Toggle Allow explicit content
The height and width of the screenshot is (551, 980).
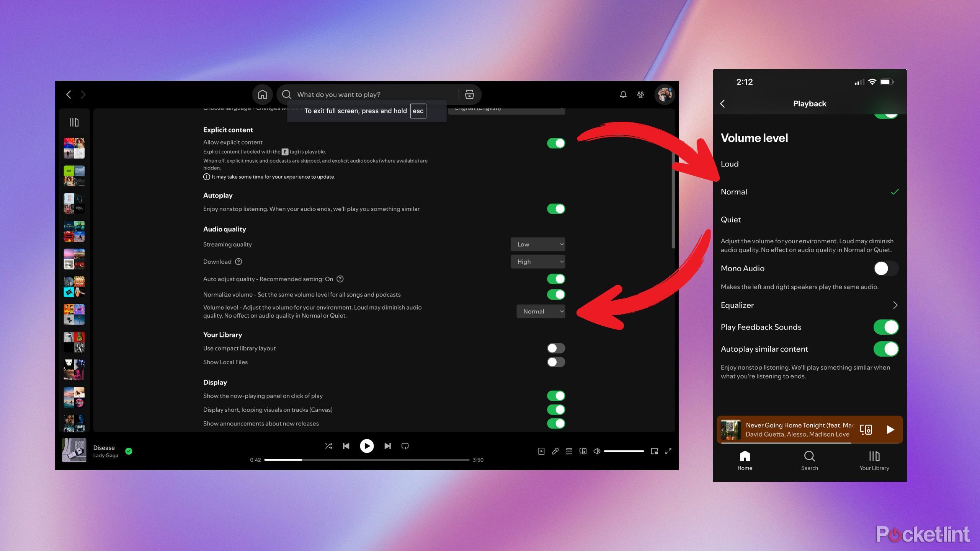(x=556, y=143)
